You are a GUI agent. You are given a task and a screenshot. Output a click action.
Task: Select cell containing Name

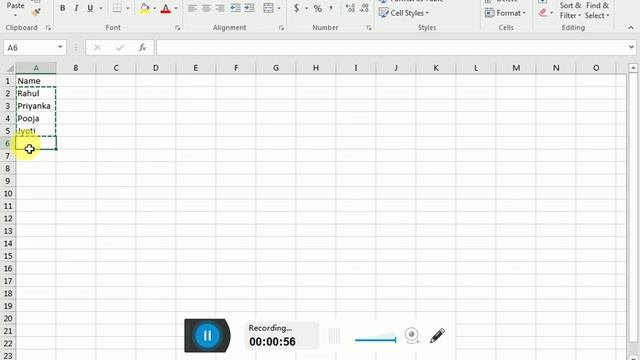pos(36,81)
